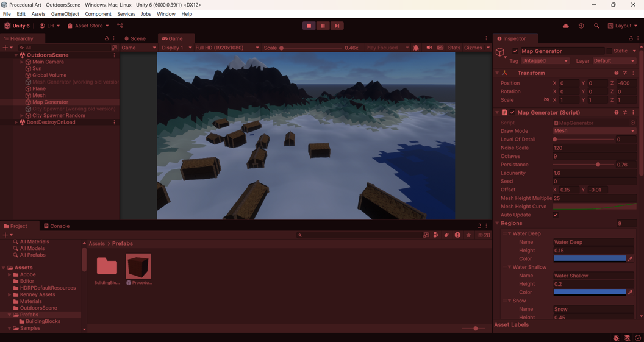Click the search magnifier in top toolbar

point(596,26)
